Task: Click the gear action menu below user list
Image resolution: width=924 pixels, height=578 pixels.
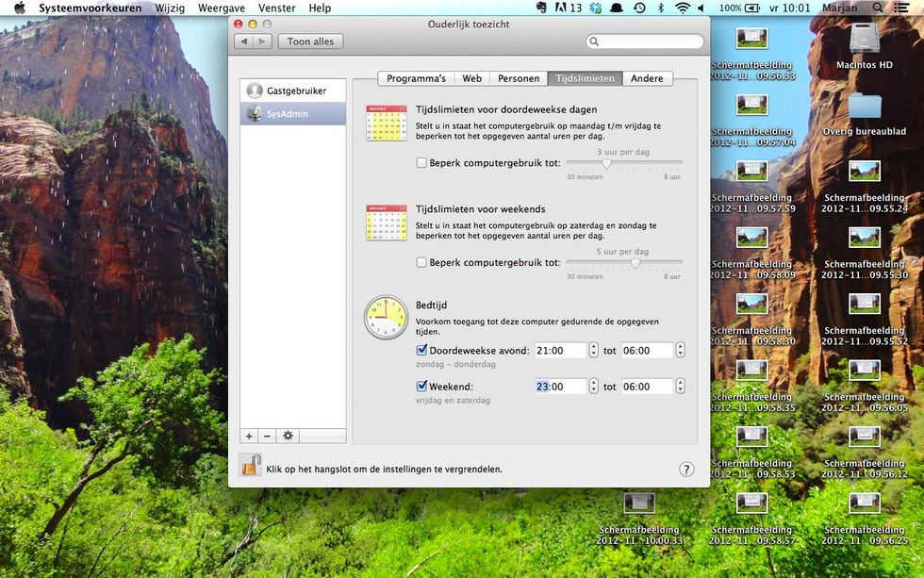Action: tap(288, 436)
